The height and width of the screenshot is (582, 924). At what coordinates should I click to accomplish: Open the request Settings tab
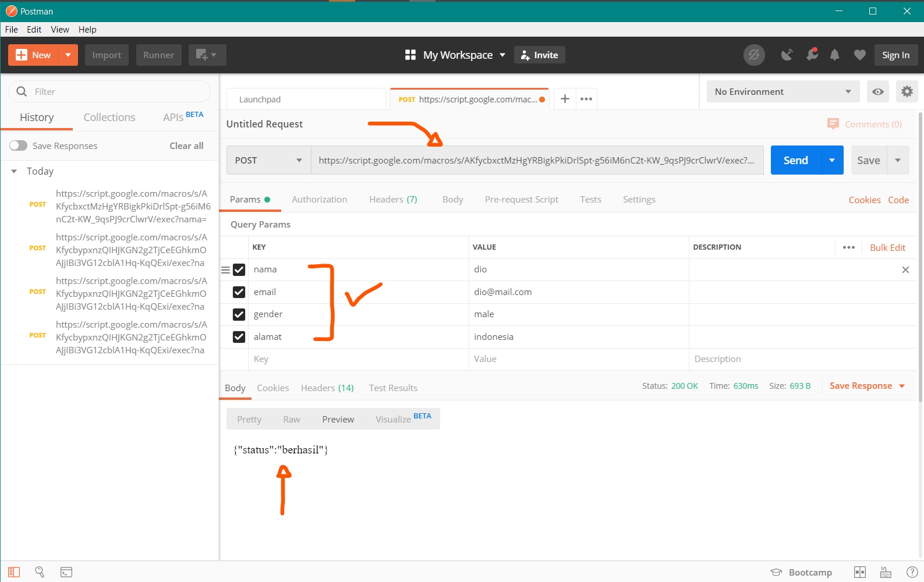(x=639, y=199)
